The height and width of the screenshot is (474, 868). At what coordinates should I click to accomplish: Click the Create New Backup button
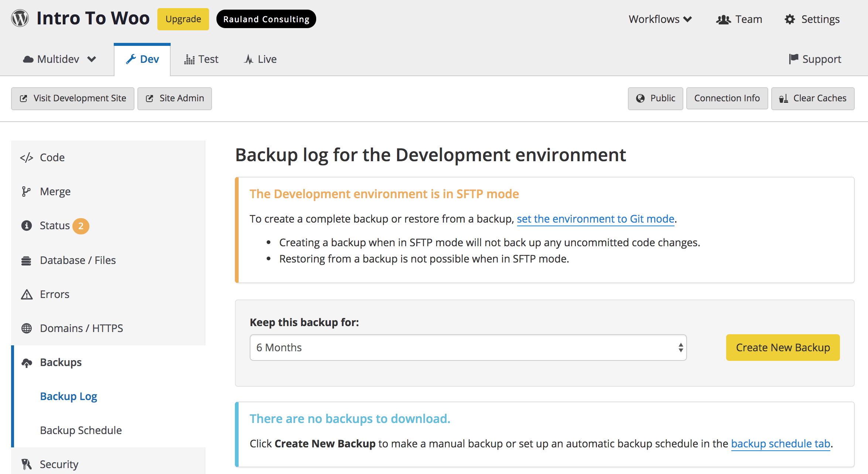(783, 347)
